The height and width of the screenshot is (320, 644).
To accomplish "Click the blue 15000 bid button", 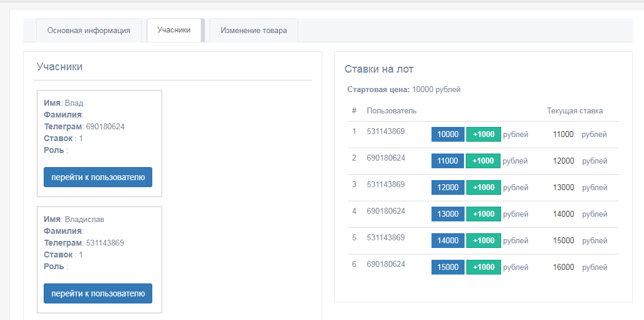I will coord(447,267).
